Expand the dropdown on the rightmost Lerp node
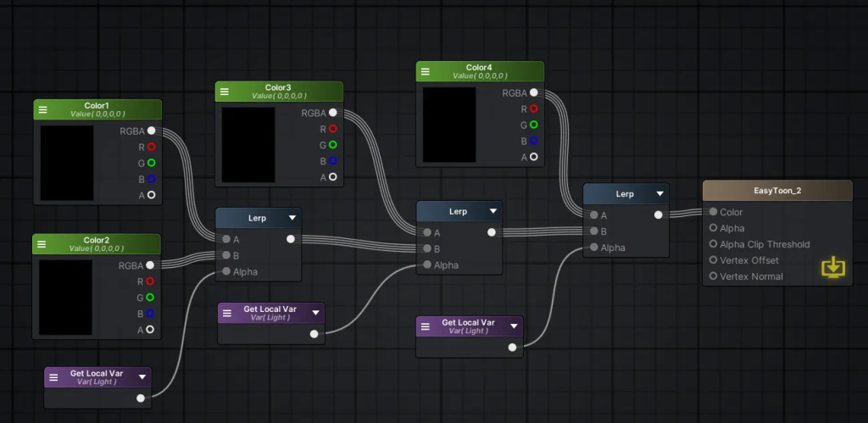 (659, 194)
